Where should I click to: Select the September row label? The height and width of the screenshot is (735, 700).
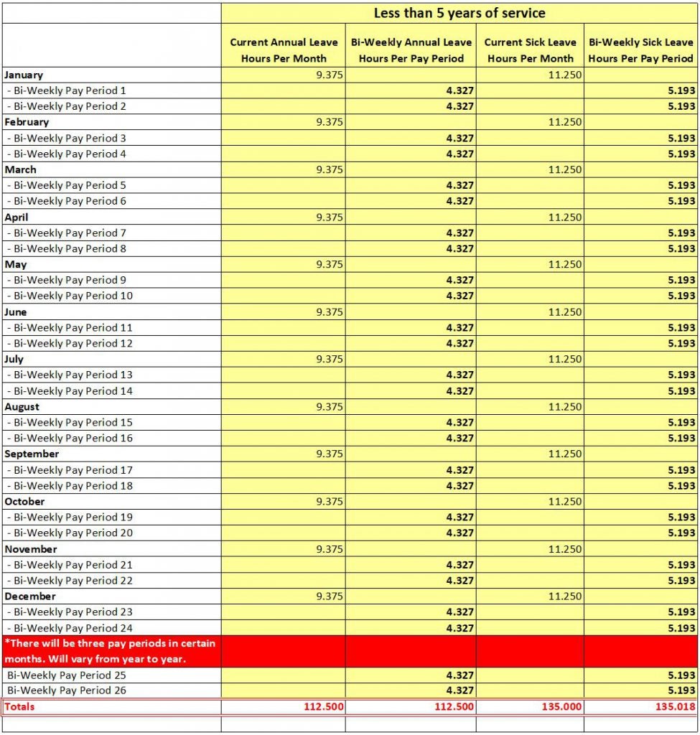32,454
